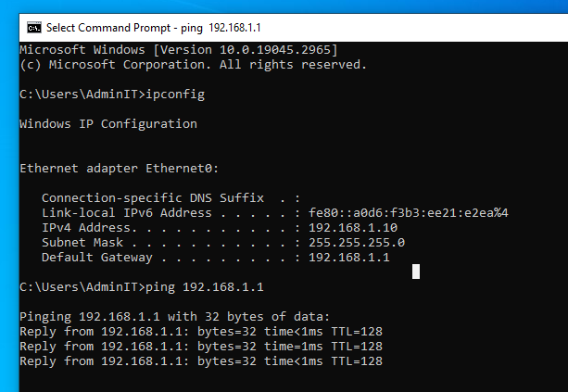Click the first Reply from 192.168.1.1 line
Screen dimensions: 568x392
coord(201,332)
